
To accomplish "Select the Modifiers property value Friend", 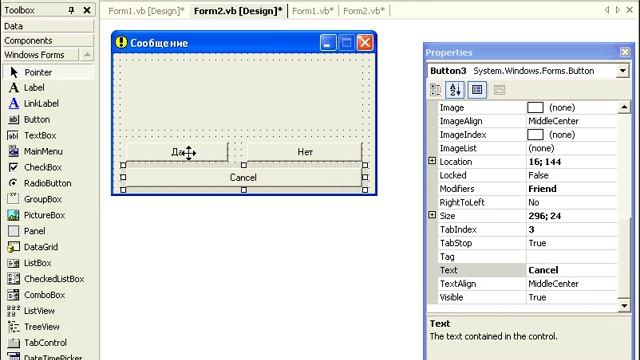I will point(571,189).
